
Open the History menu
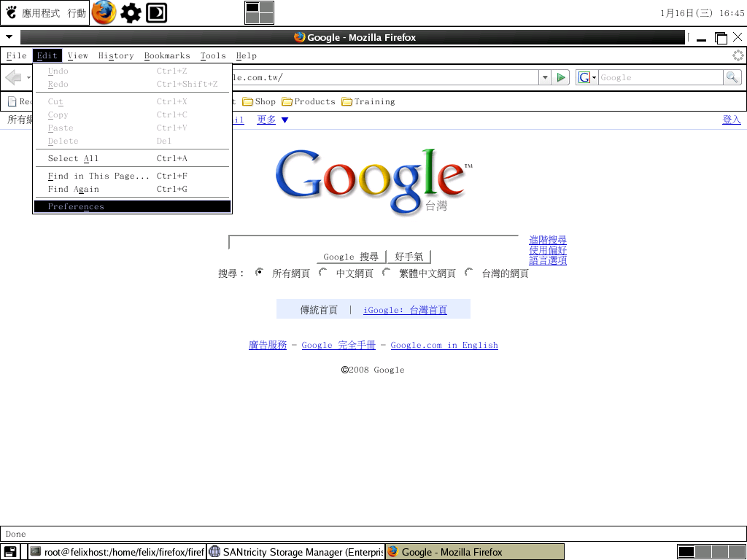coord(116,55)
